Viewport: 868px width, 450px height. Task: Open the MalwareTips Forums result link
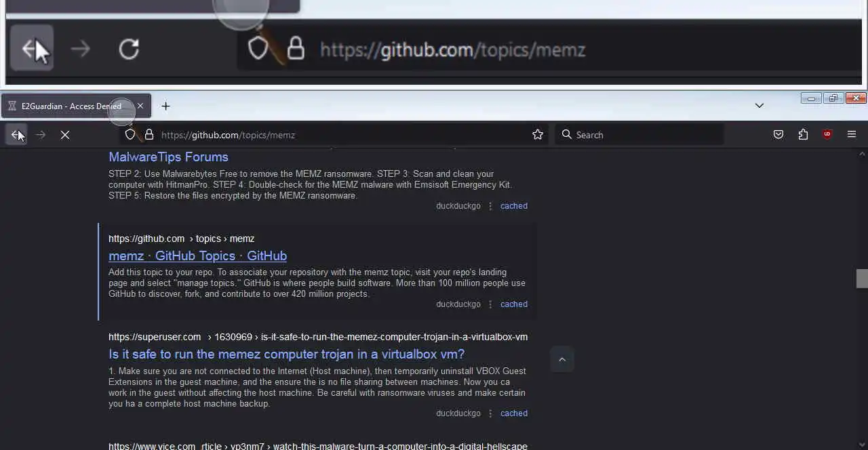(x=168, y=157)
